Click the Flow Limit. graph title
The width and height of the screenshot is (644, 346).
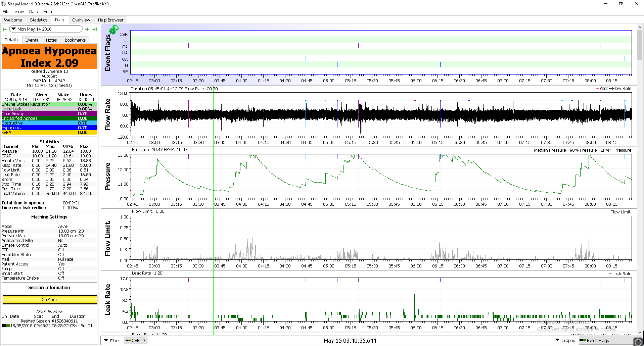pyautogui.click(x=107, y=238)
